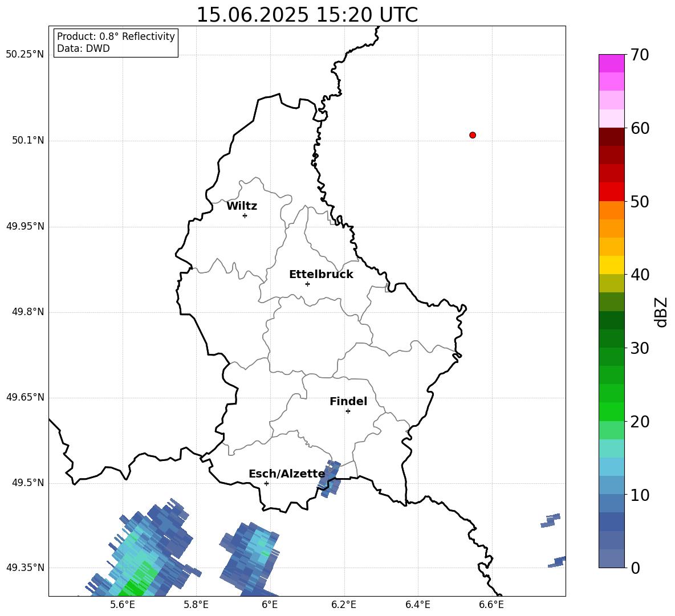Click the Ettelbruck station cross marker

point(307,284)
